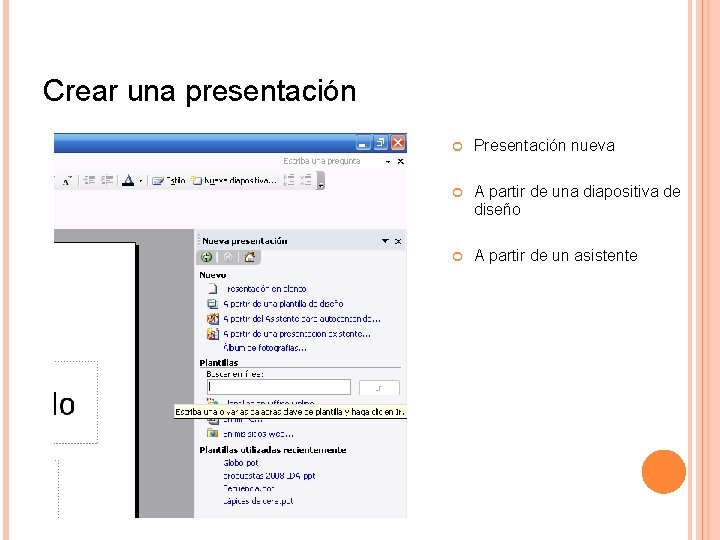Click the task pane forward arrow
This screenshot has height=540, width=720.
point(228,257)
